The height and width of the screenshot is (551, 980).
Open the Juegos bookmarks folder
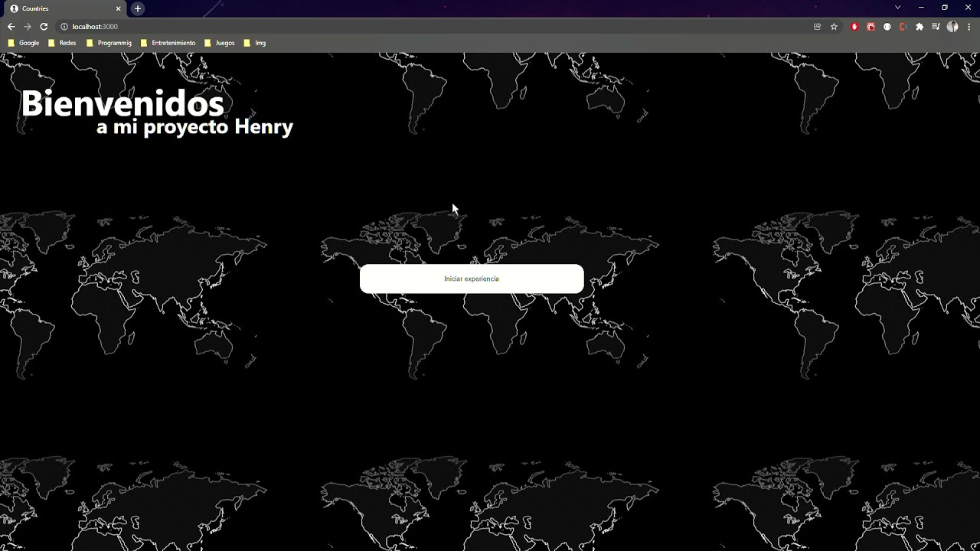click(220, 43)
